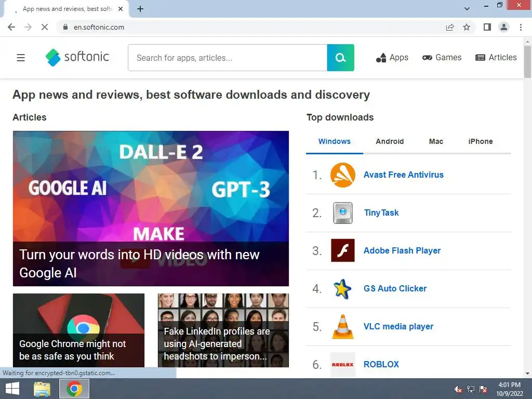Toggle Chrome side panel icon
The image size is (532, 399).
tap(487, 27)
